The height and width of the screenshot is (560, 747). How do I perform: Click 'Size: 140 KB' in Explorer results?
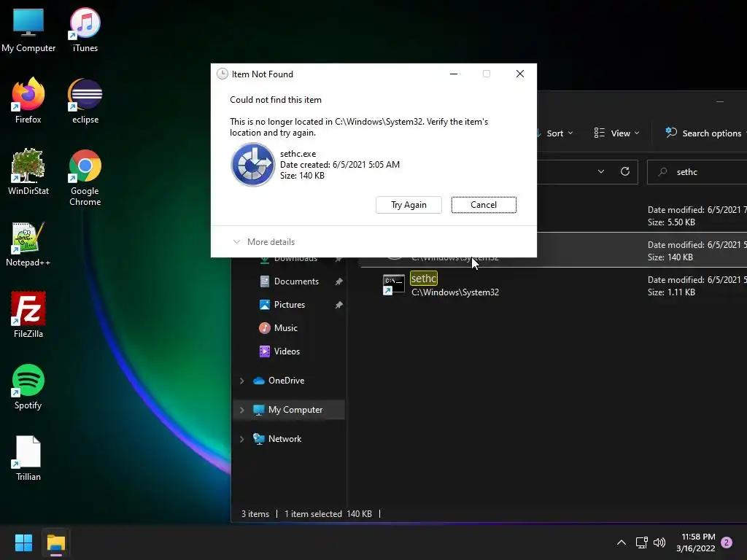[670, 257]
